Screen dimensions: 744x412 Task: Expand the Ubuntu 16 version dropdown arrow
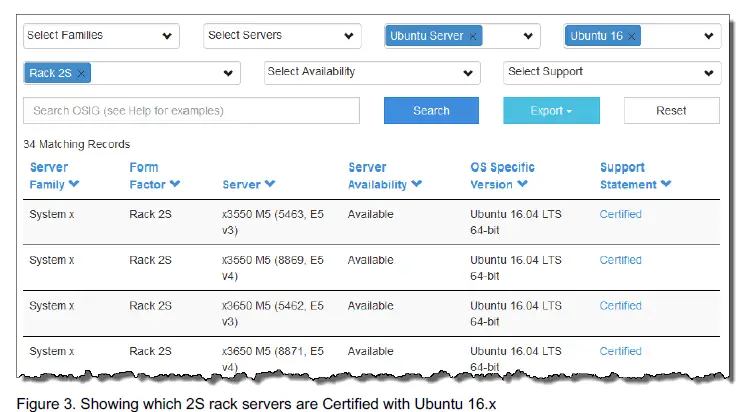click(708, 36)
